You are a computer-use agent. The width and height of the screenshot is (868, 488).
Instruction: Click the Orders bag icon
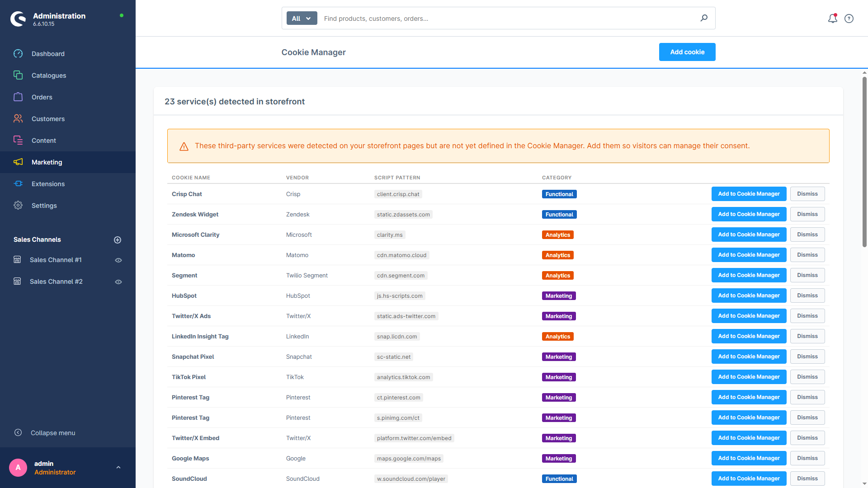tap(18, 97)
